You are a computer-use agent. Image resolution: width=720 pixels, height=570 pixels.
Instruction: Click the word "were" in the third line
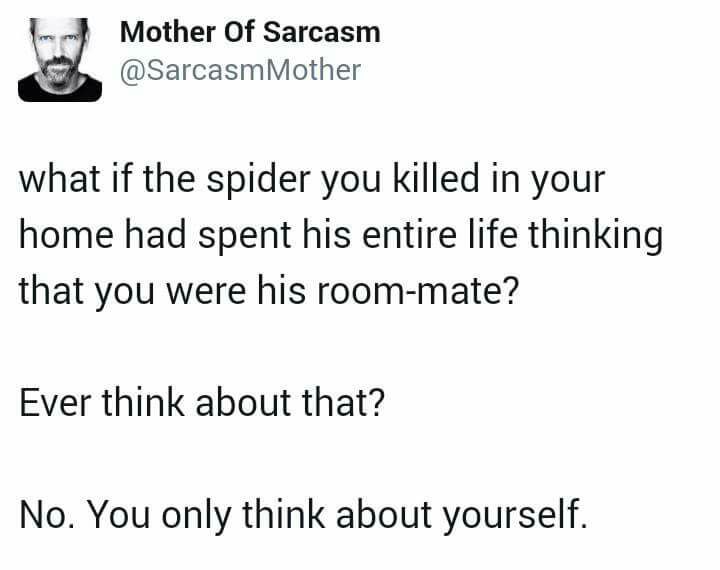(x=206, y=292)
